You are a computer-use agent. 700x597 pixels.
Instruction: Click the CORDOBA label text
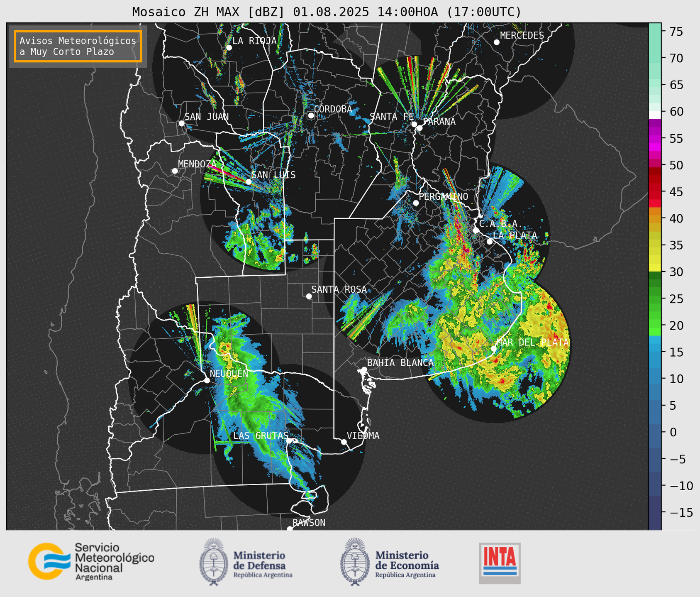[x=333, y=109]
